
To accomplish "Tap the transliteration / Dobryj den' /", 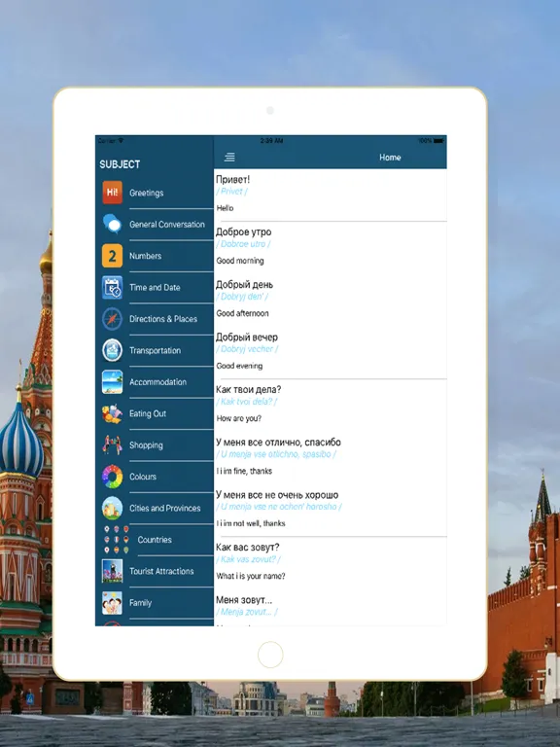I will click(x=242, y=297).
